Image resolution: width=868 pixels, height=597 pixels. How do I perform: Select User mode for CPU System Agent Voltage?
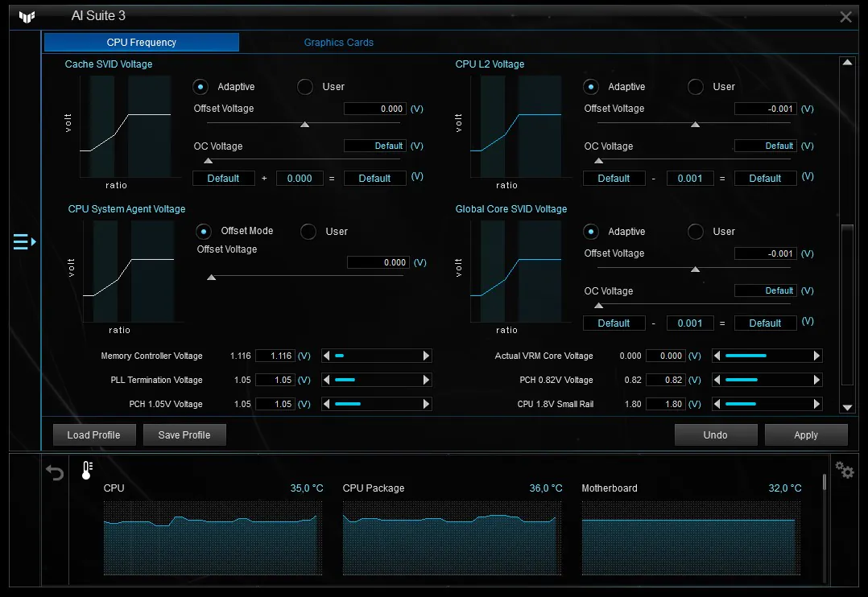308,231
